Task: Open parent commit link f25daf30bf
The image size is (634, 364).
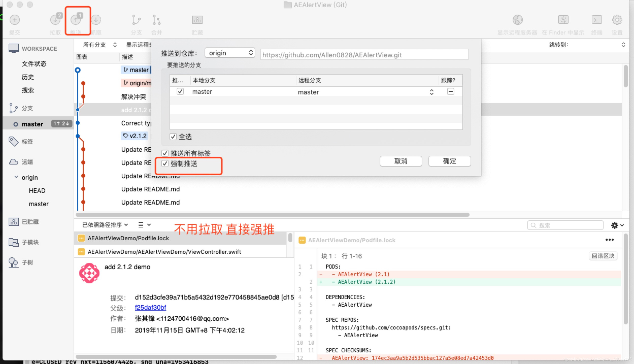Action: click(x=150, y=307)
